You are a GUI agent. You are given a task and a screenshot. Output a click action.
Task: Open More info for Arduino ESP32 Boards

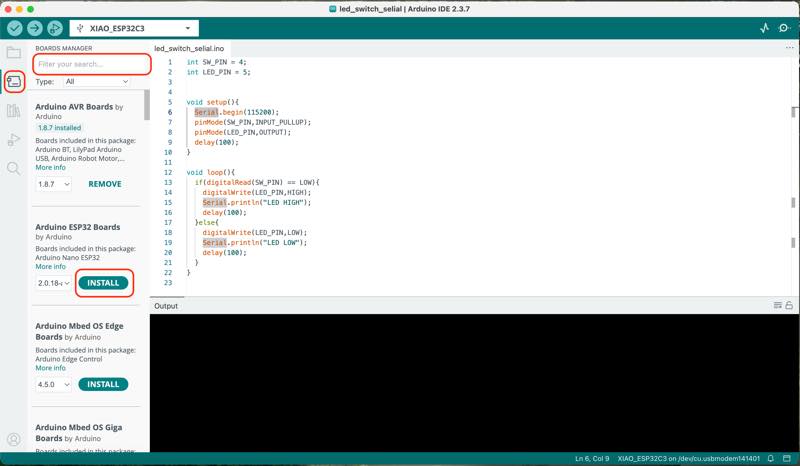[x=50, y=266]
